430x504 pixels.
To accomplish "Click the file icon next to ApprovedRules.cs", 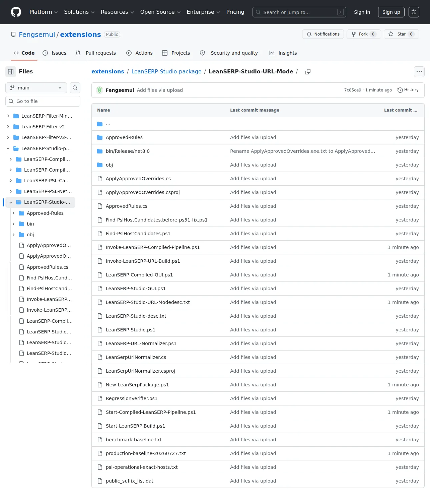I will point(100,206).
